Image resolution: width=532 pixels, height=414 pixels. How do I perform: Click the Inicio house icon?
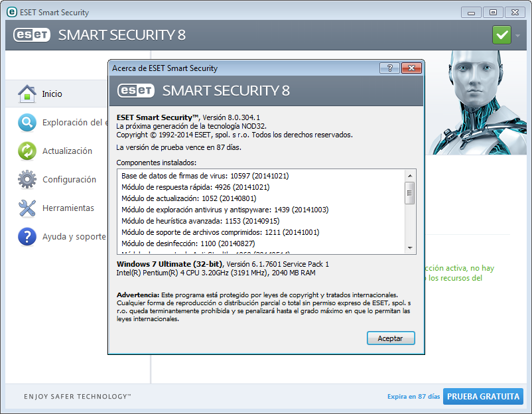[27, 94]
